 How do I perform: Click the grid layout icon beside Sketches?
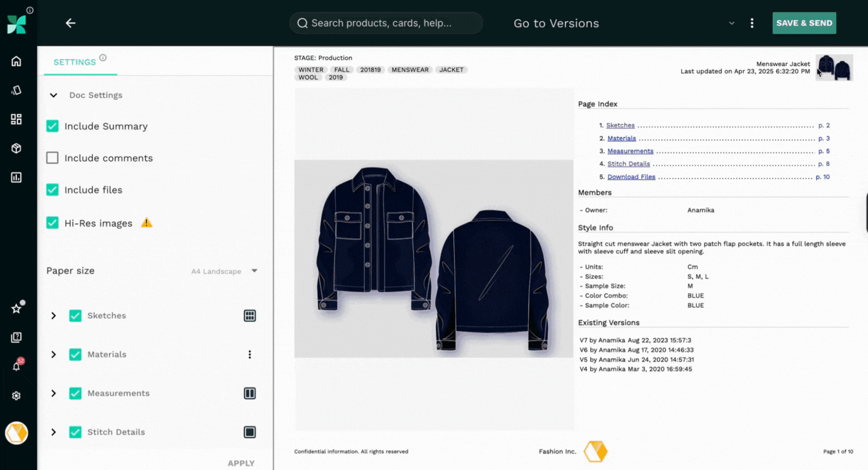coord(250,315)
